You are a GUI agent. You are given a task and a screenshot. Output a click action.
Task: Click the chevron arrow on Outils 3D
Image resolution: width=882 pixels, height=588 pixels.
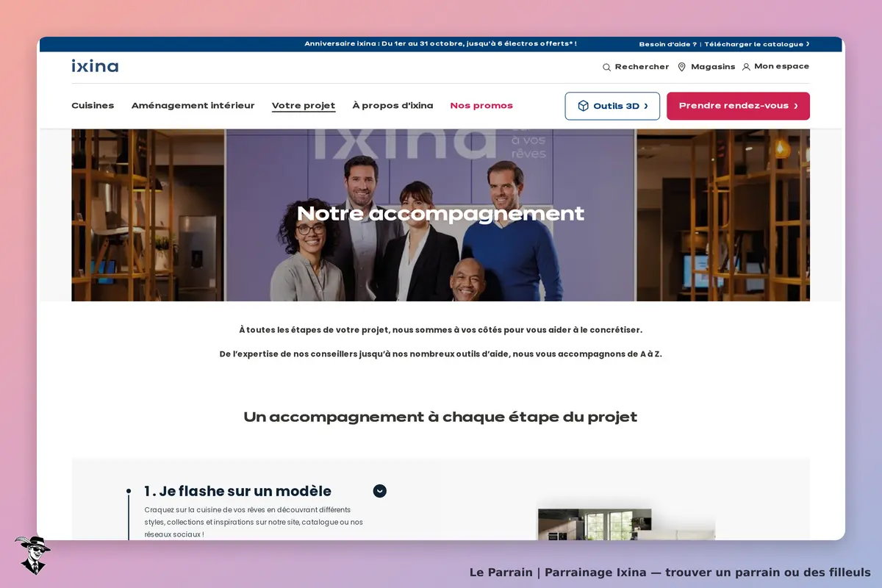(646, 106)
